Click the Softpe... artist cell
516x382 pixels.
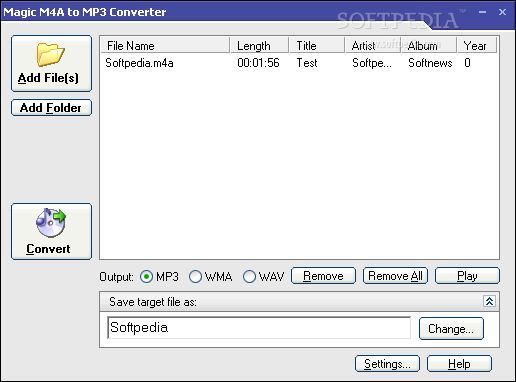pos(372,63)
